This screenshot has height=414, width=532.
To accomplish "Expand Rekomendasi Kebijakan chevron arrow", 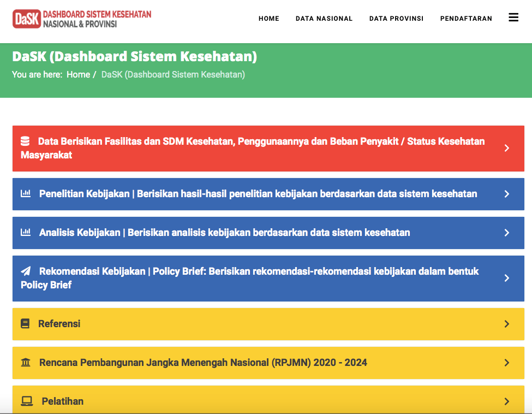I will (506, 278).
